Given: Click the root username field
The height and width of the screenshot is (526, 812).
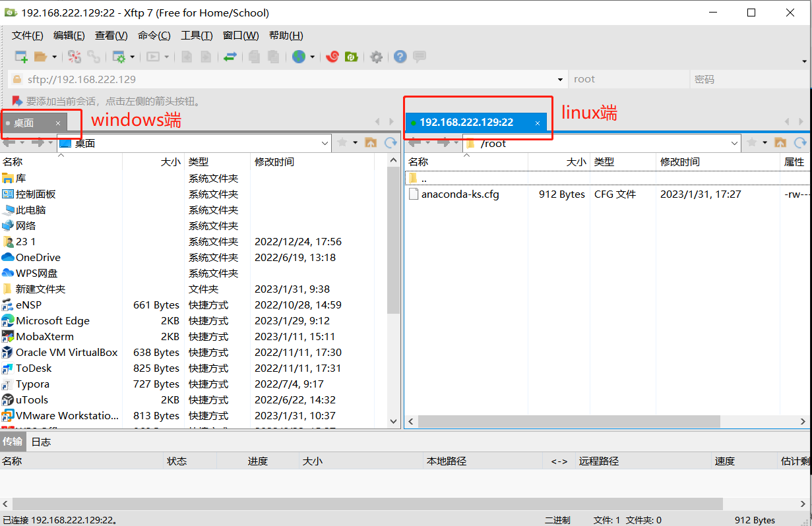Looking at the screenshot, I should (x=629, y=79).
